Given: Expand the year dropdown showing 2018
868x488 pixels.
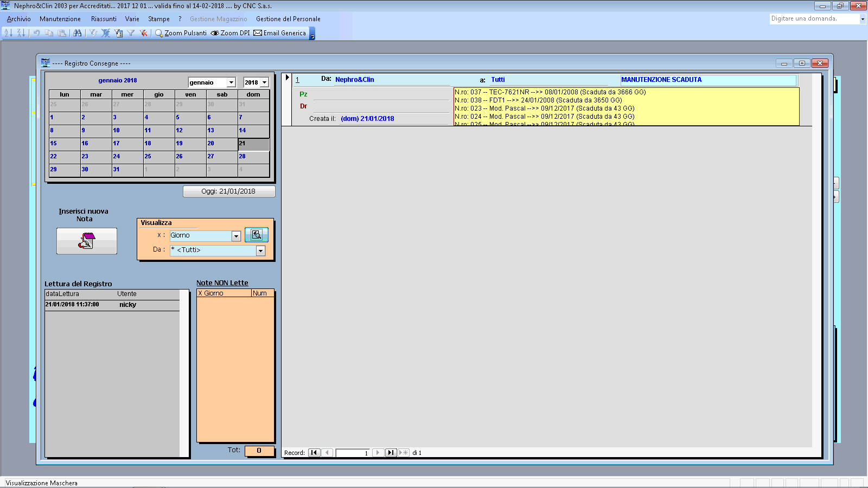Looking at the screenshot, I should [264, 82].
